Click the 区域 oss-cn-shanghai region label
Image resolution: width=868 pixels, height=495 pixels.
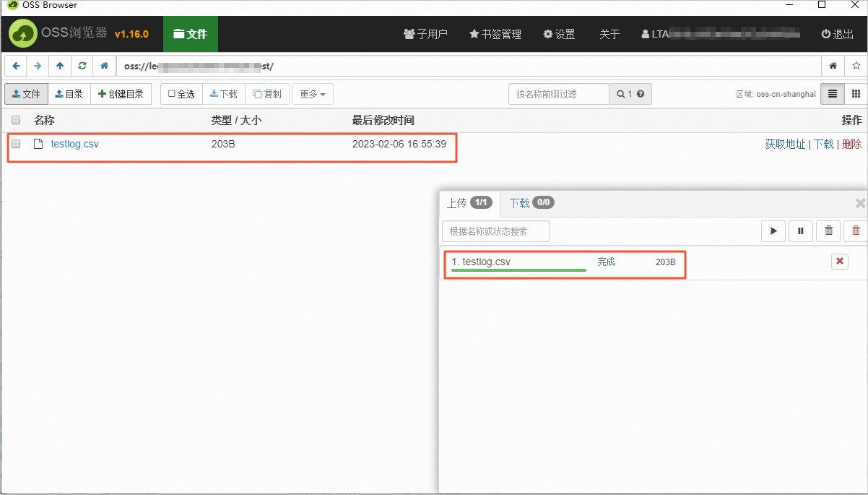click(776, 94)
